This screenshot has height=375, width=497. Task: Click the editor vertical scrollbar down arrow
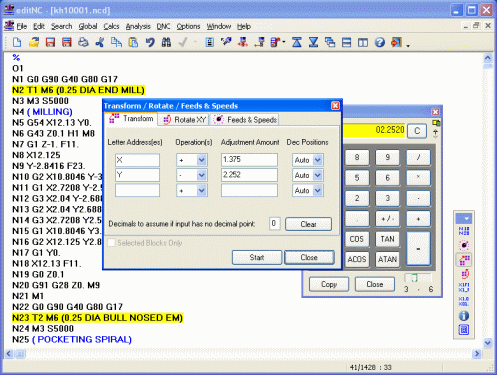pyautogui.click(x=488, y=343)
